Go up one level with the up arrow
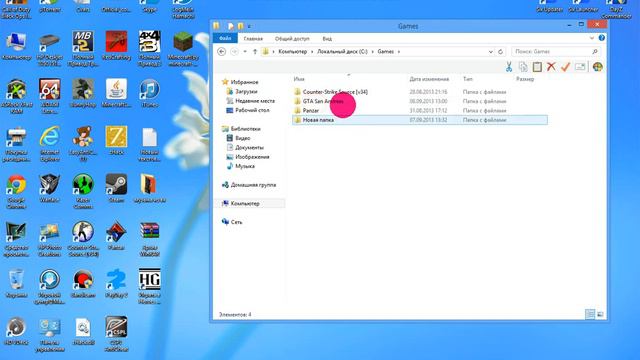640x360 pixels. (255, 51)
